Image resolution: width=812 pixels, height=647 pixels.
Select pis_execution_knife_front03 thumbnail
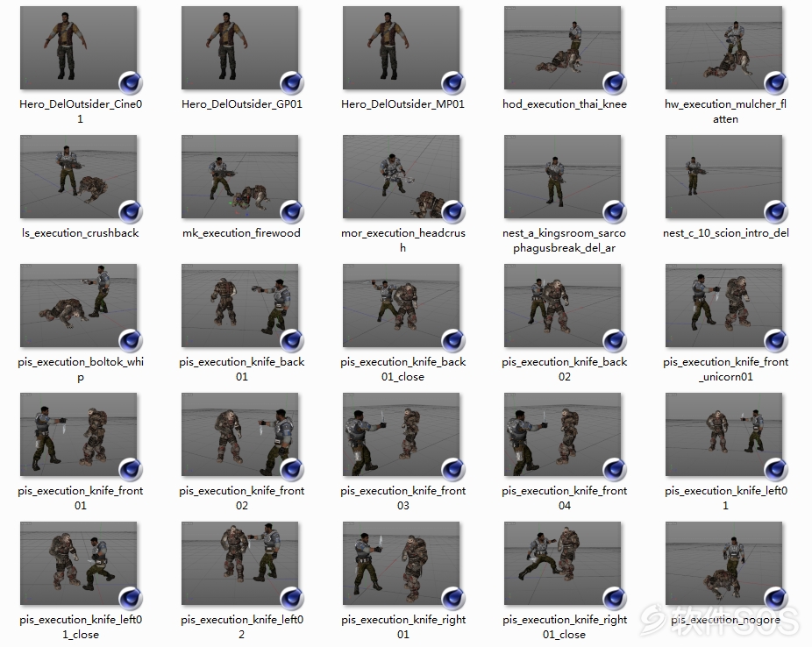tap(402, 434)
